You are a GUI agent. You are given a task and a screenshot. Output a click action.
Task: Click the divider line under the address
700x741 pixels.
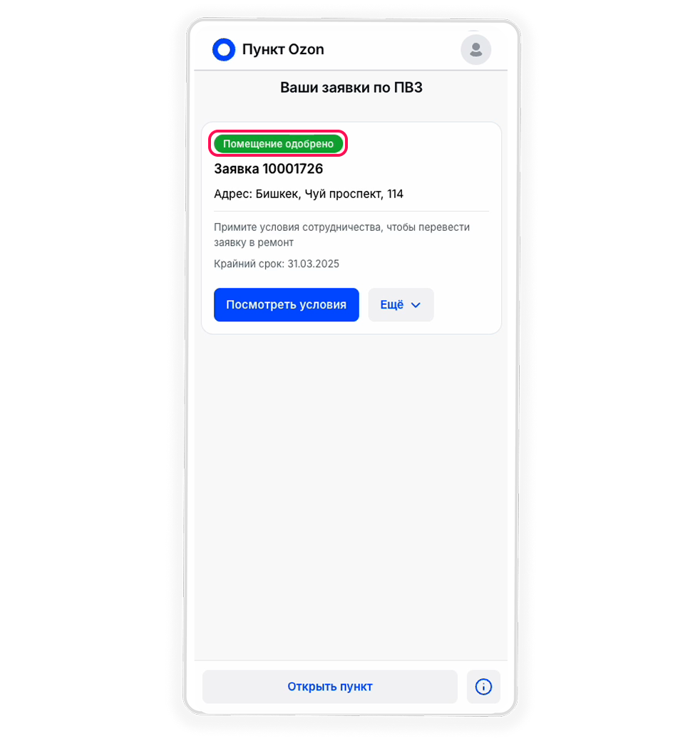[351, 211]
